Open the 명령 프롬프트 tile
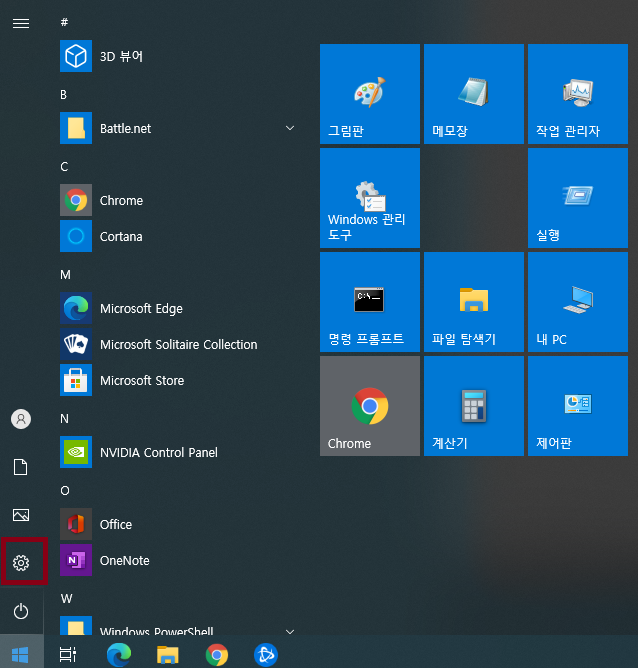Viewport: 638px width, 668px height. [x=370, y=302]
